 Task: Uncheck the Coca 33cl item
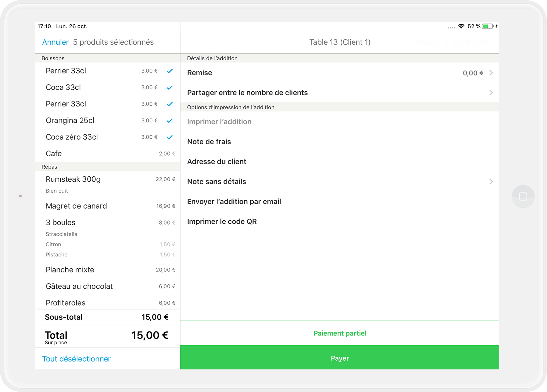click(x=170, y=88)
